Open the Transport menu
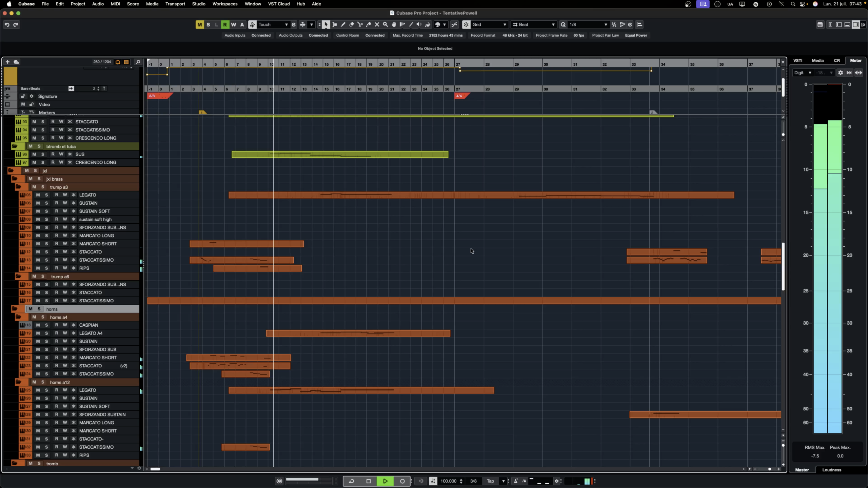The width and height of the screenshot is (868, 488). click(x=175, y=4)
